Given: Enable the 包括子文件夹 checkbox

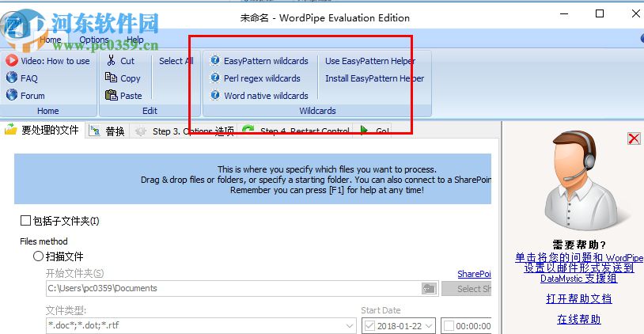Looking at the screenshot, I should tap(25, 221).
